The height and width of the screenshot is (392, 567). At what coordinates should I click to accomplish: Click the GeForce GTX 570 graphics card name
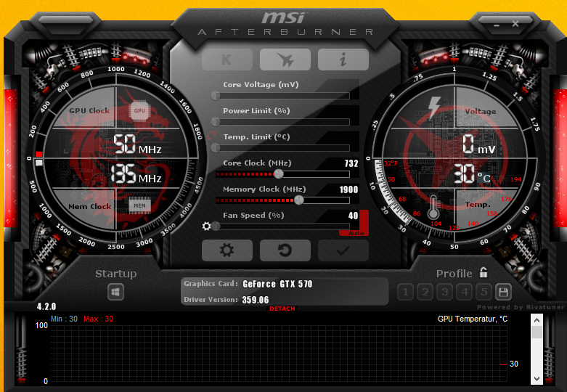pyautogui.click(x=277, y=284)
